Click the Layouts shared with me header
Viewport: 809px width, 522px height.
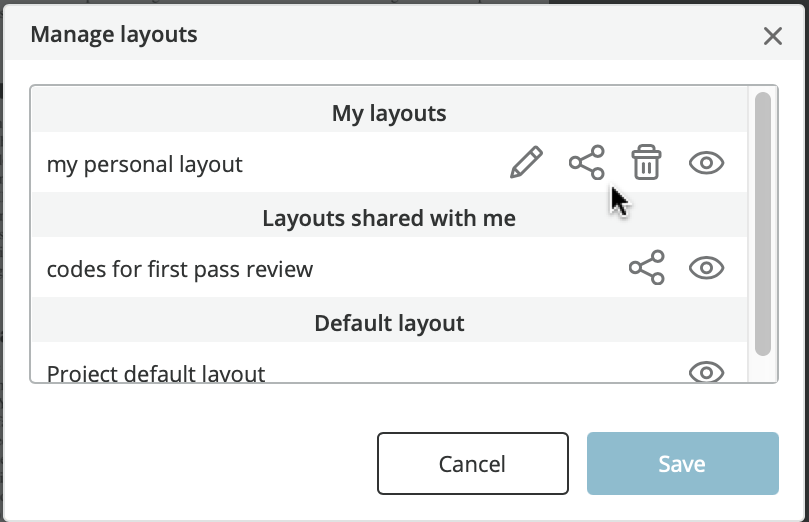click(389, 218)
